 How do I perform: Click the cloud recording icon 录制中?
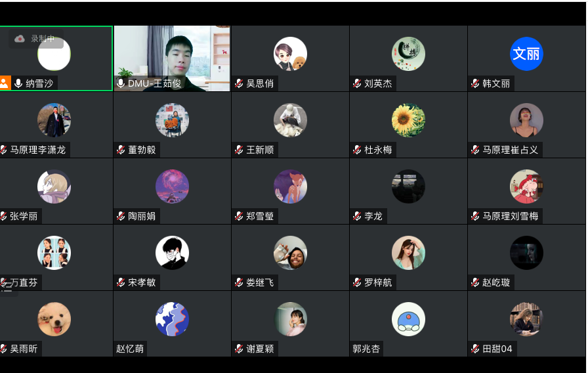click(20, 39)
